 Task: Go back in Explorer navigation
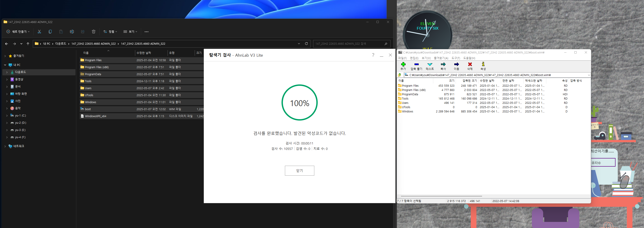7,44
